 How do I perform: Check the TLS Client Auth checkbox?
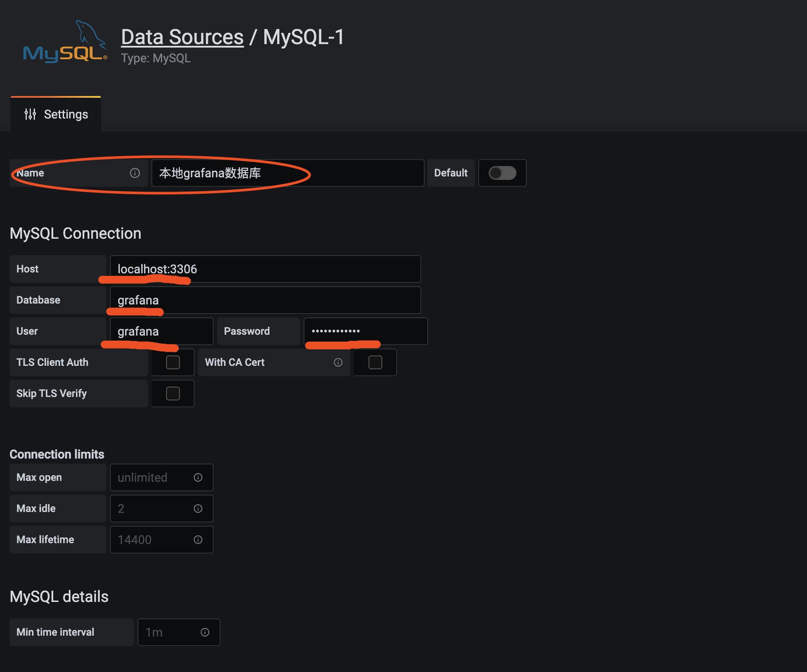click(x=172, y=362)
